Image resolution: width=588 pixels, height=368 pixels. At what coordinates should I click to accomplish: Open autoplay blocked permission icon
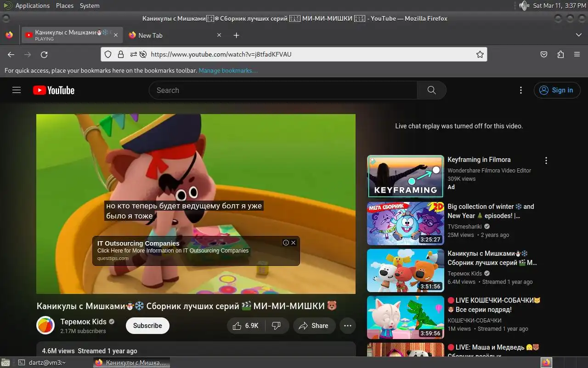(143, 54)
